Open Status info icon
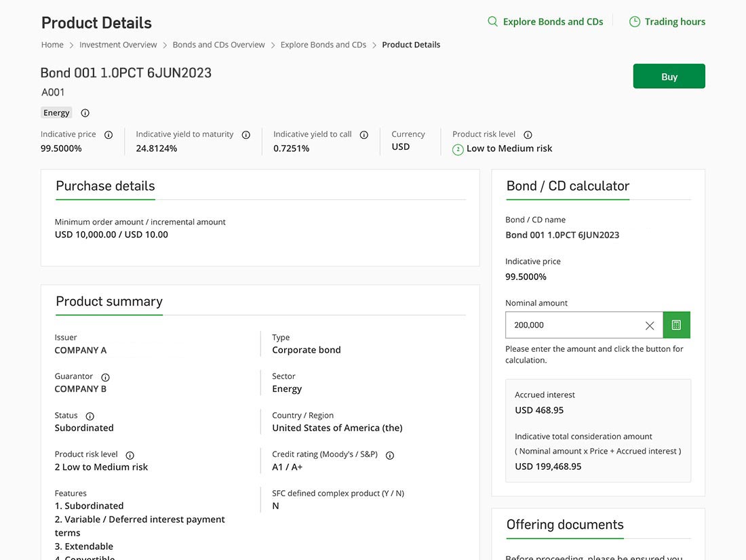Screen dimensions: 746x560 (90, 416)
